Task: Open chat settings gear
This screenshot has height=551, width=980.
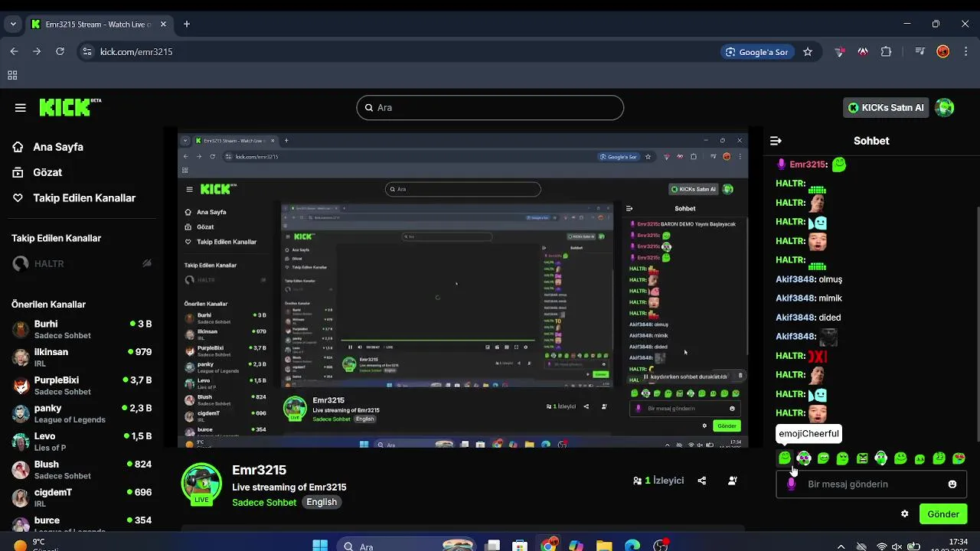Action: (x=905, y=514)
